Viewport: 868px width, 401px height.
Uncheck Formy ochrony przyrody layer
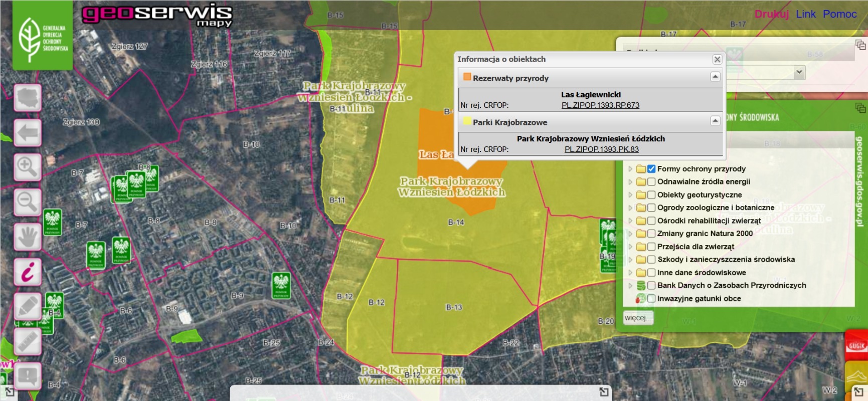coord(651,169)
